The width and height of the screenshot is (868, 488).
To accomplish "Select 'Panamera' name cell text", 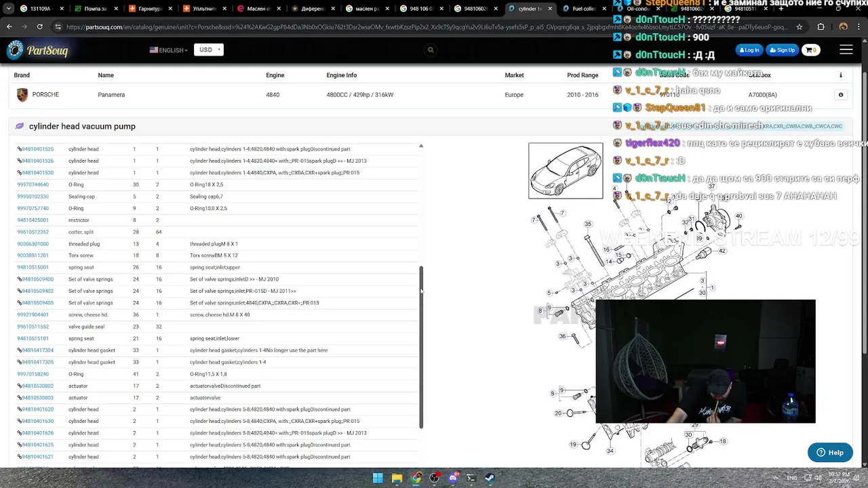I will click(x=111, y=95).
